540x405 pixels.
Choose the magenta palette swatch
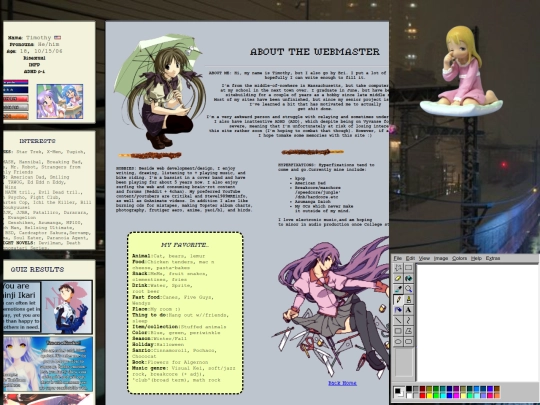point(456,395)
